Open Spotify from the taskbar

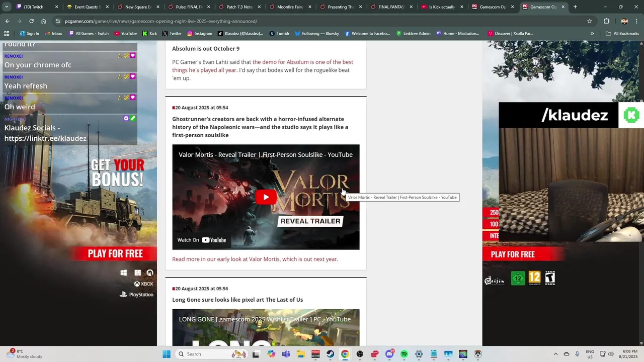pyautogui.click(x=404, y=354)
